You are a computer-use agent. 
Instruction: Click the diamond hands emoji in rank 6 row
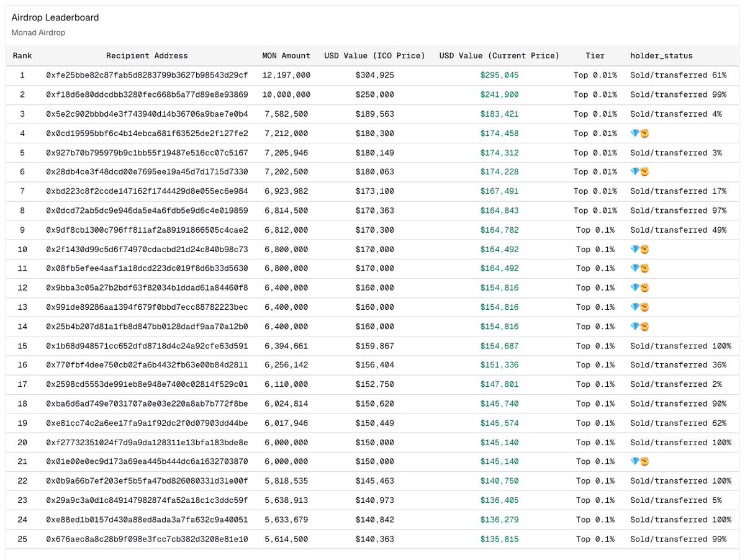[639, 172]
